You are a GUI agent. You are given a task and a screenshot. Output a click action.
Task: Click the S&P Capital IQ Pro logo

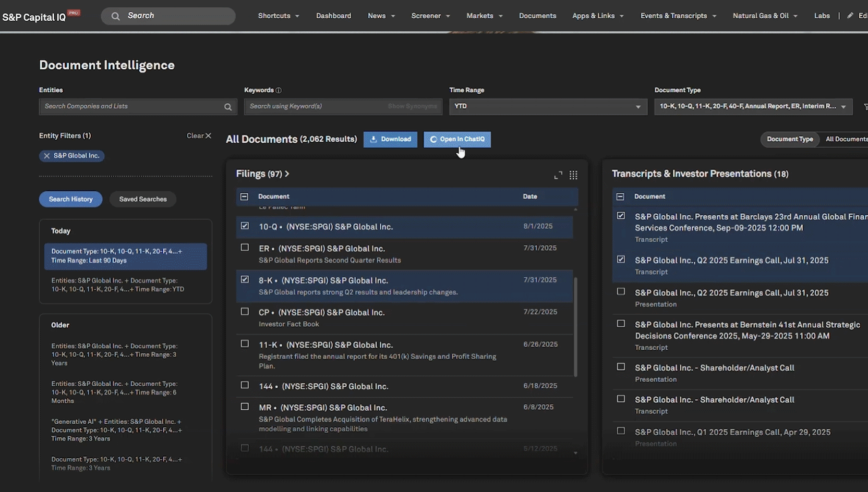point(41,16)
